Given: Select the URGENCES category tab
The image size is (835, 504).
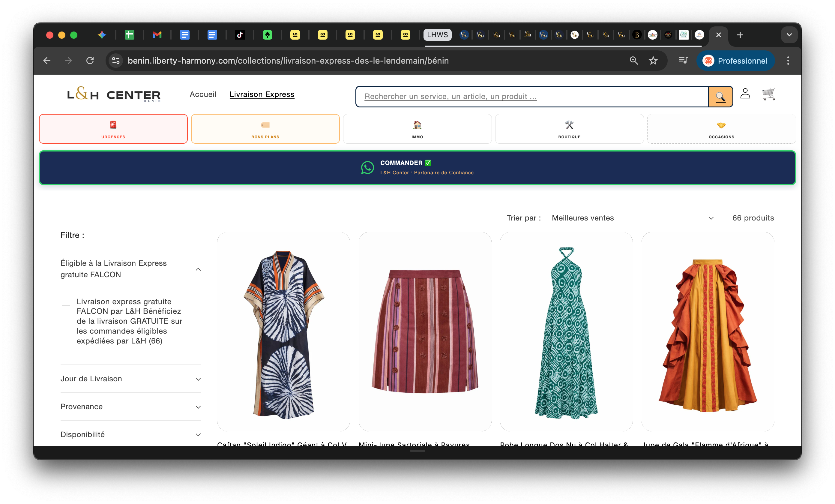Looking at the screenshot, I should [x=113, y=129].
